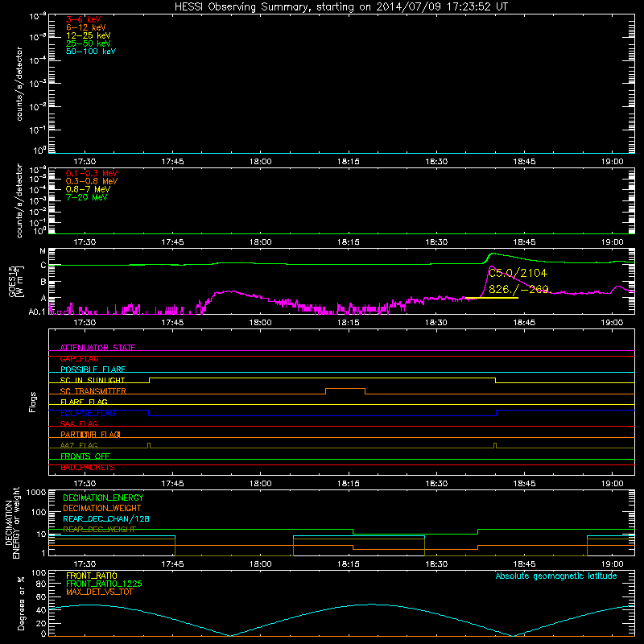Screen dimensions: 644x644
Task: Click the GOES15 axis label
Action: click(16, 281)
